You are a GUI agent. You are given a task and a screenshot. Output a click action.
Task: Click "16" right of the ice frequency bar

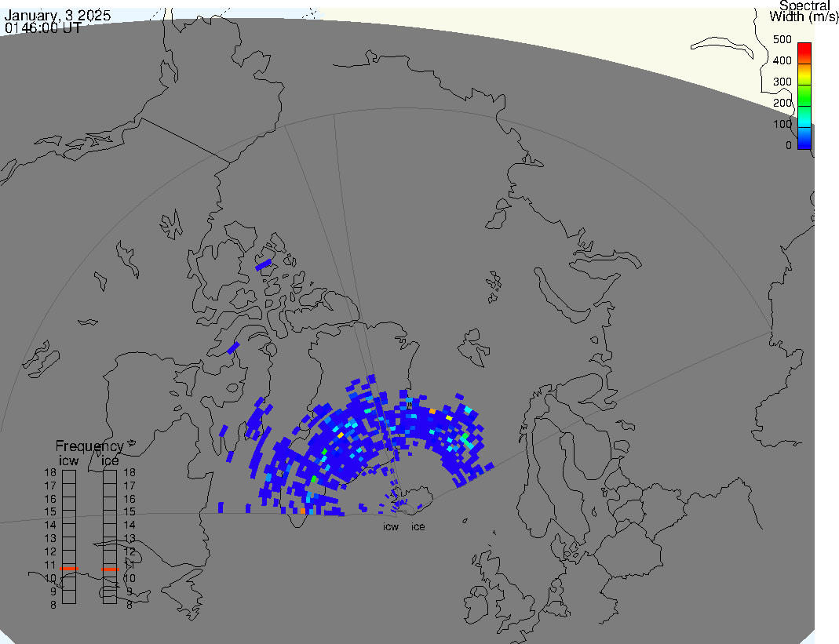click(129, 499)
